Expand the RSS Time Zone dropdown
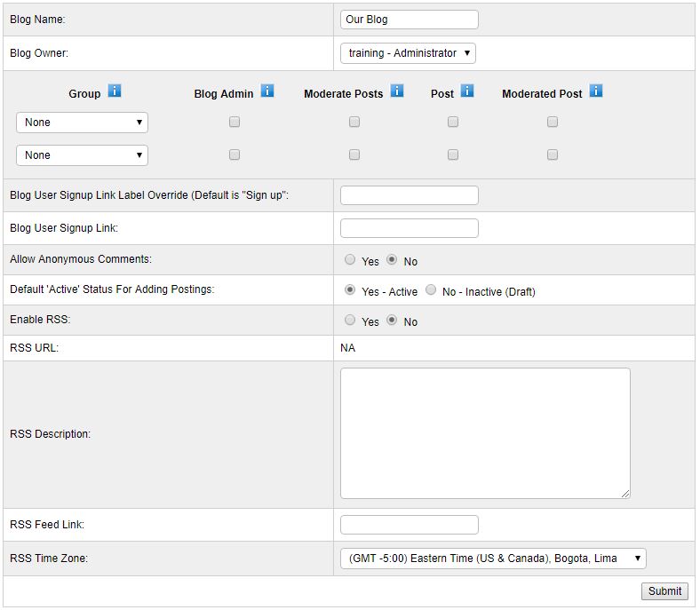The image size is (700, 610). (493, 559)
